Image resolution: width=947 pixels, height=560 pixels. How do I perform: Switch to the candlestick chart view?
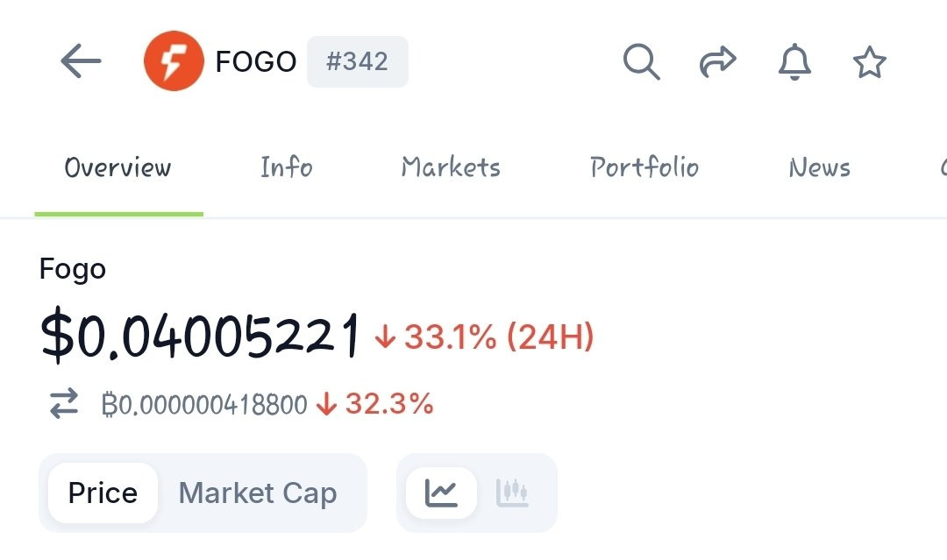click(512, 493)
